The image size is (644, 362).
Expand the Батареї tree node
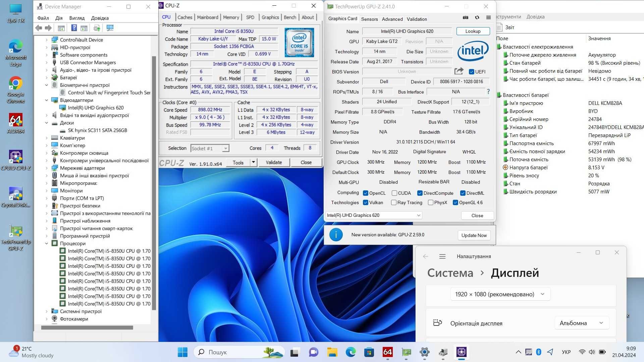click(x=46, y=77)
